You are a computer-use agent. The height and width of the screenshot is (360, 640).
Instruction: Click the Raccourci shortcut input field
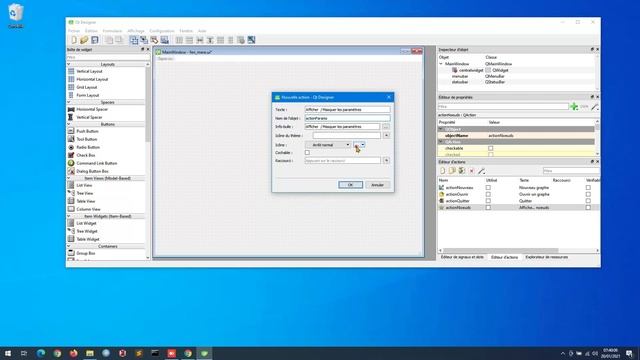pos(342,160)
